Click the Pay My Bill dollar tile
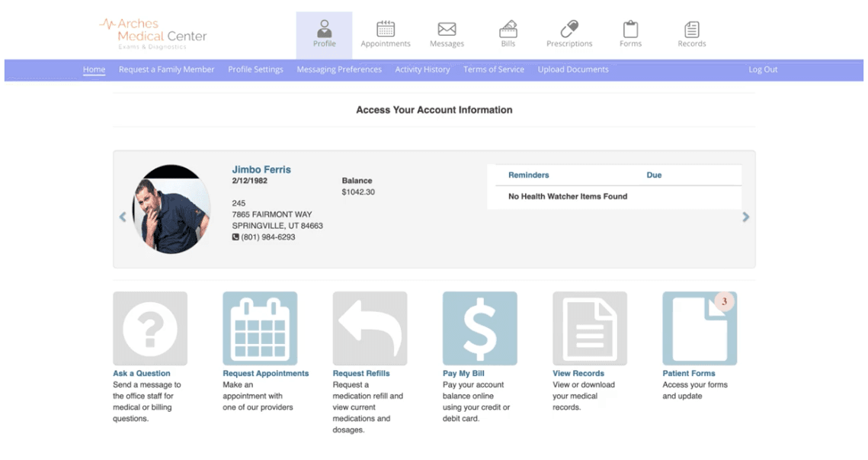Image resolution: width=868 pixels, height=460 pixels. click(x=480, y=329)
